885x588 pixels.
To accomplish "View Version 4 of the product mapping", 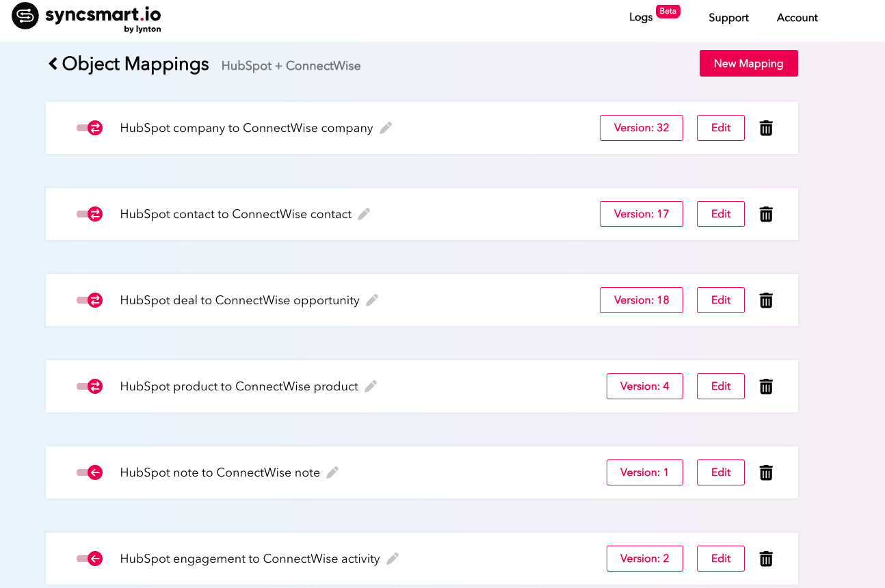I will click(x=644, y=386).
